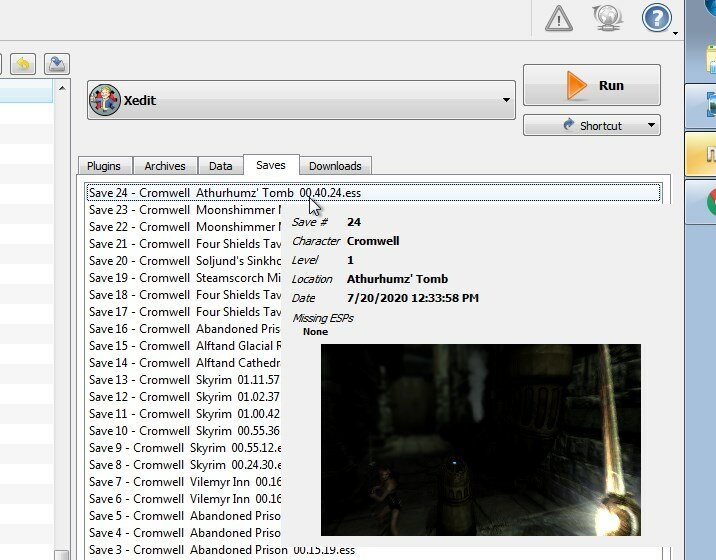Viewport: 716px width, 560px height.
Task: Click the Shortcut button
Action: [592, 125]
